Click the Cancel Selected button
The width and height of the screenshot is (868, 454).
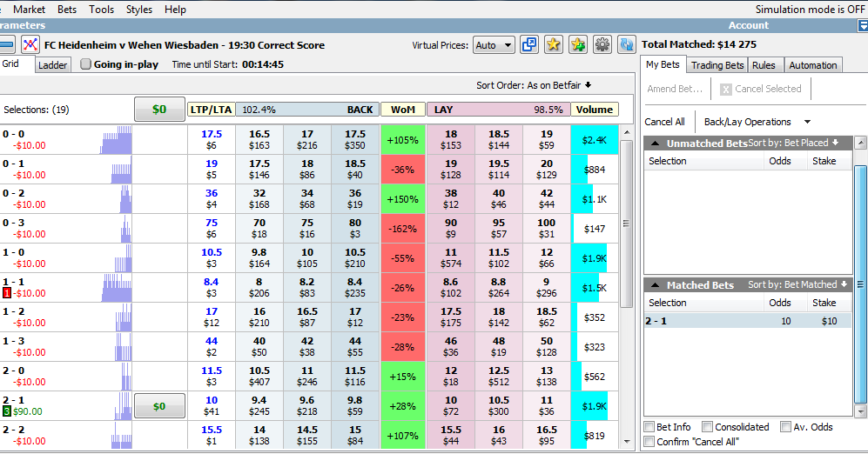761,89
